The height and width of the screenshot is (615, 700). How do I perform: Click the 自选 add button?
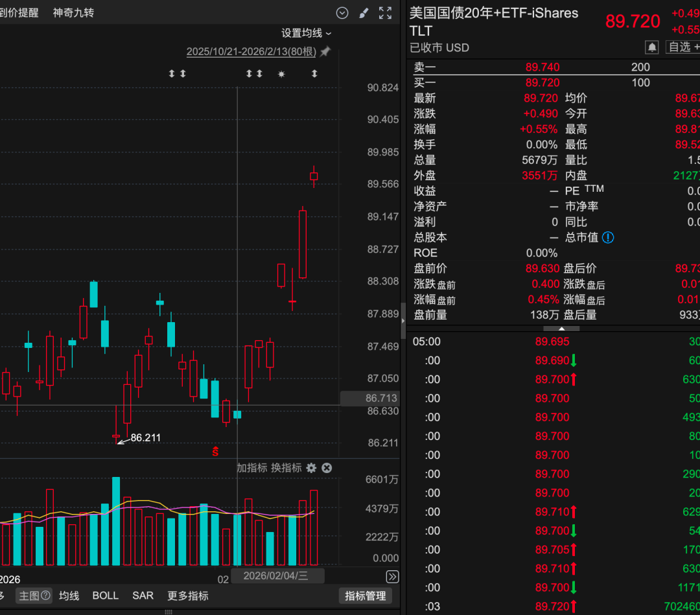click(x=683, y=47)
